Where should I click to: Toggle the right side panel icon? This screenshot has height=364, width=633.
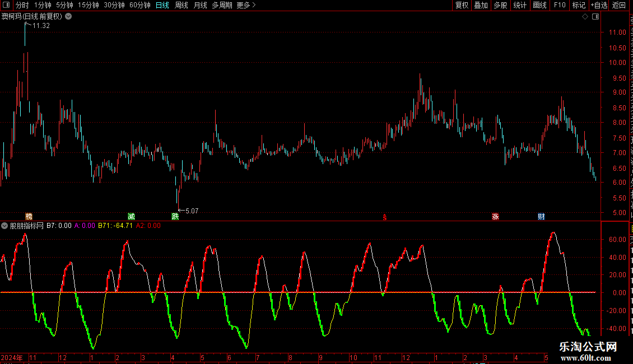595,17
